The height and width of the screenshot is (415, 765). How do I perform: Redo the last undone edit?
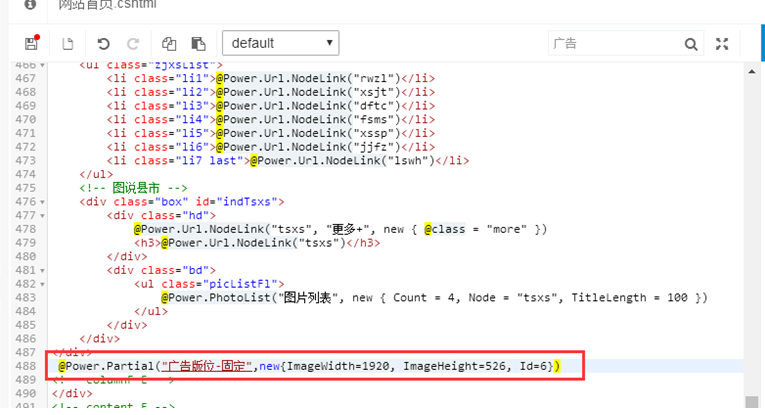click(133, 44)
